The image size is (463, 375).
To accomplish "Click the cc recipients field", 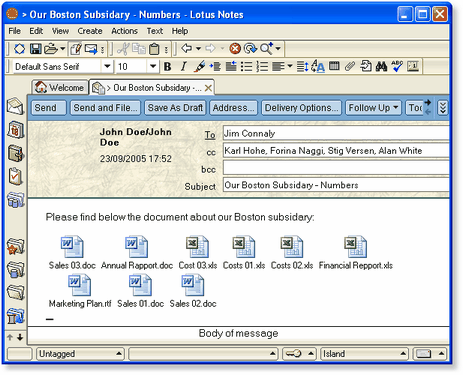I will tap(336, 151).
